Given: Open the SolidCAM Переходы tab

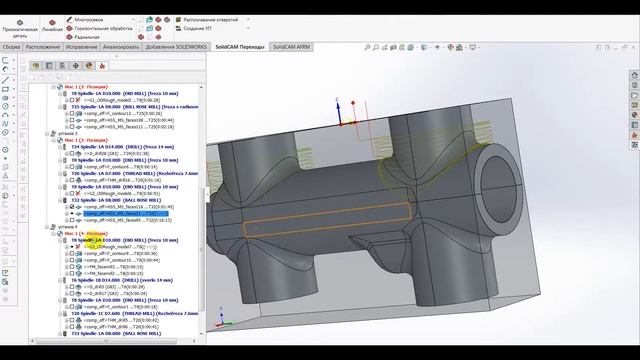Looking at the screenshot, I should 240,47.
